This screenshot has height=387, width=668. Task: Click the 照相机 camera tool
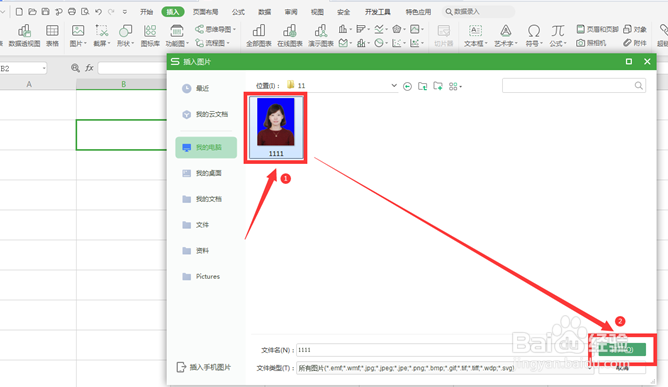(x=590, y=43)
